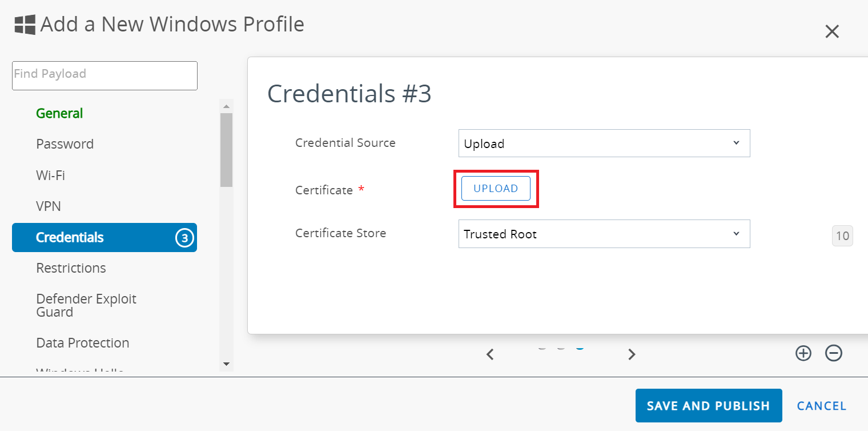Focus the Find Payload search field
Screen dimensions: 868x431
tap(105, 75)
